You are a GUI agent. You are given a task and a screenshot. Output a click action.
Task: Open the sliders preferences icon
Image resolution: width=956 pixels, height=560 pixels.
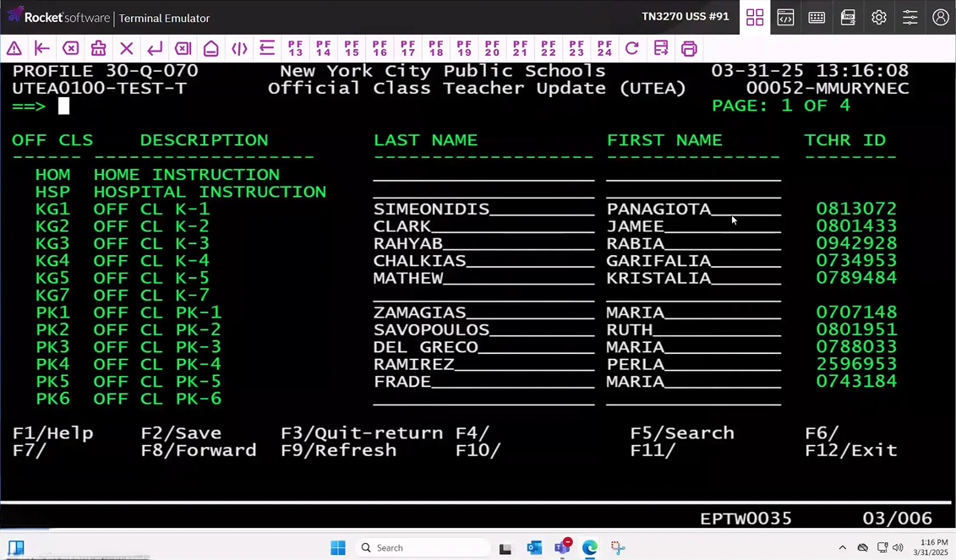point(910,18)
